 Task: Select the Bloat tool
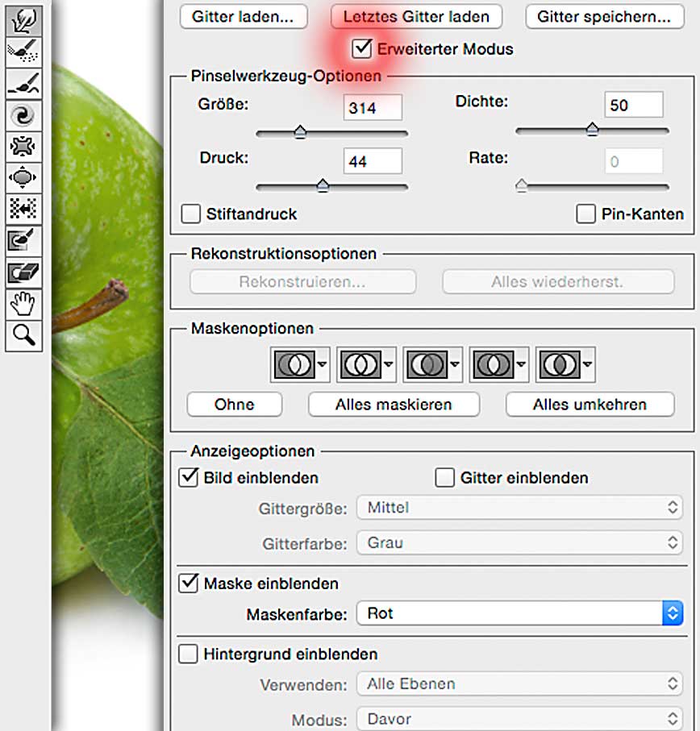point(23,178)
